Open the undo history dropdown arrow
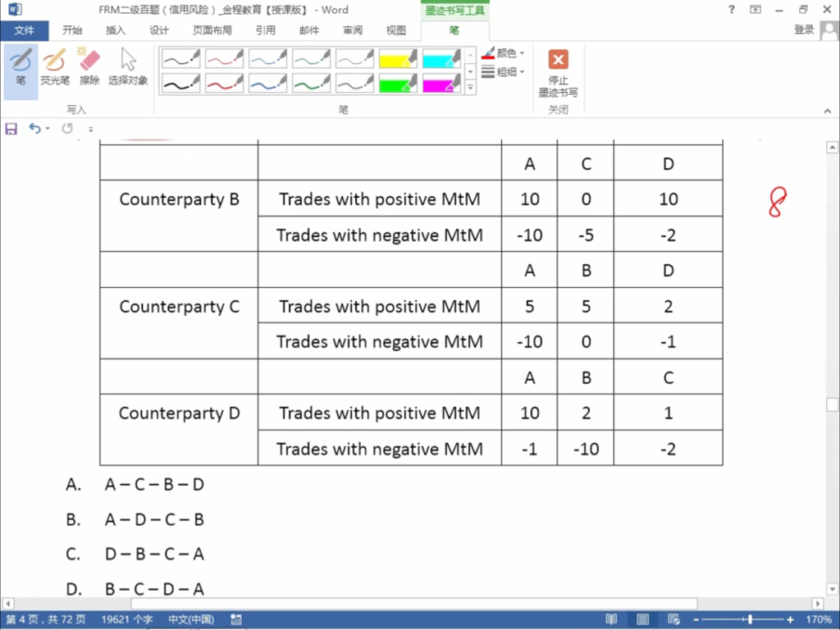840x630 pixels. tap(48, 129)
